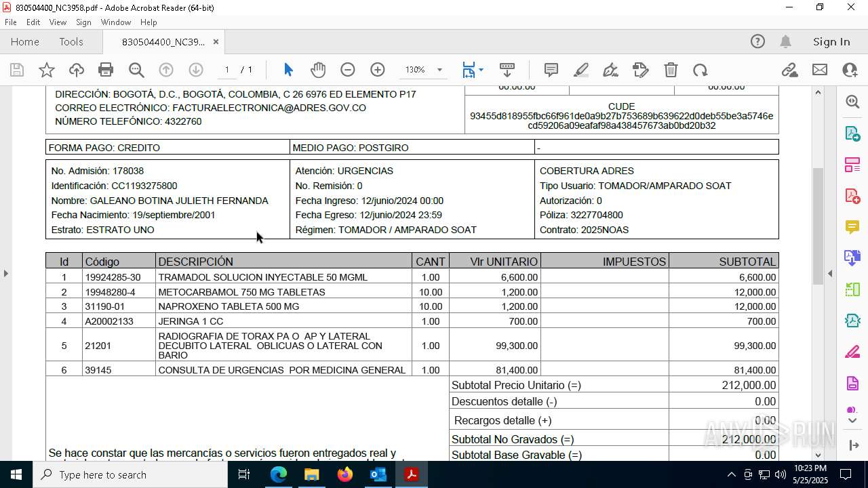Open the Protect document side tool
Screen dimensions: 868x488
(852, 384)
